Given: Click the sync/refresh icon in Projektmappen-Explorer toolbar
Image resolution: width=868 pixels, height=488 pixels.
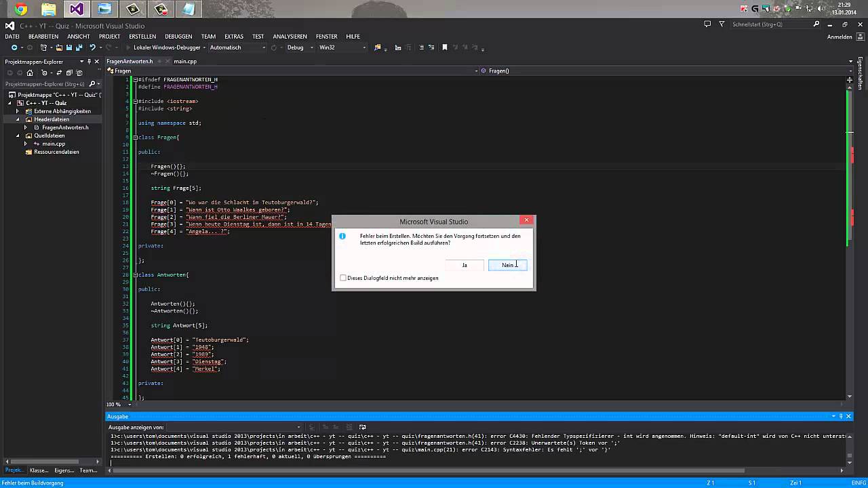Looking at the screenshot, I should 60,73.
